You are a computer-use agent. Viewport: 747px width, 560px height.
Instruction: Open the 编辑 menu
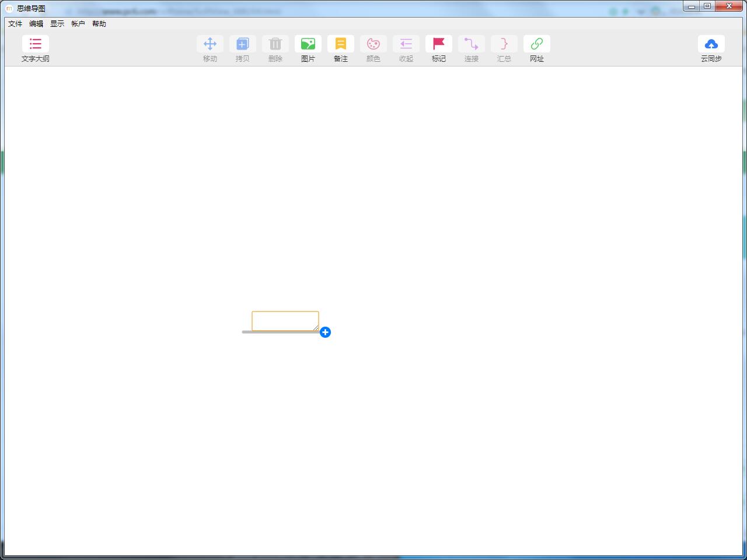point(36,24)
